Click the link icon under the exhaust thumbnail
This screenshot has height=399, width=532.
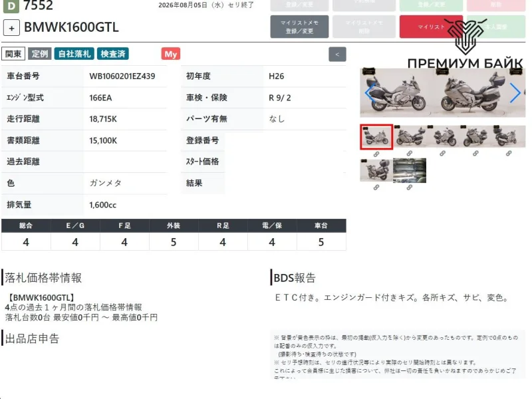(410, 188)
